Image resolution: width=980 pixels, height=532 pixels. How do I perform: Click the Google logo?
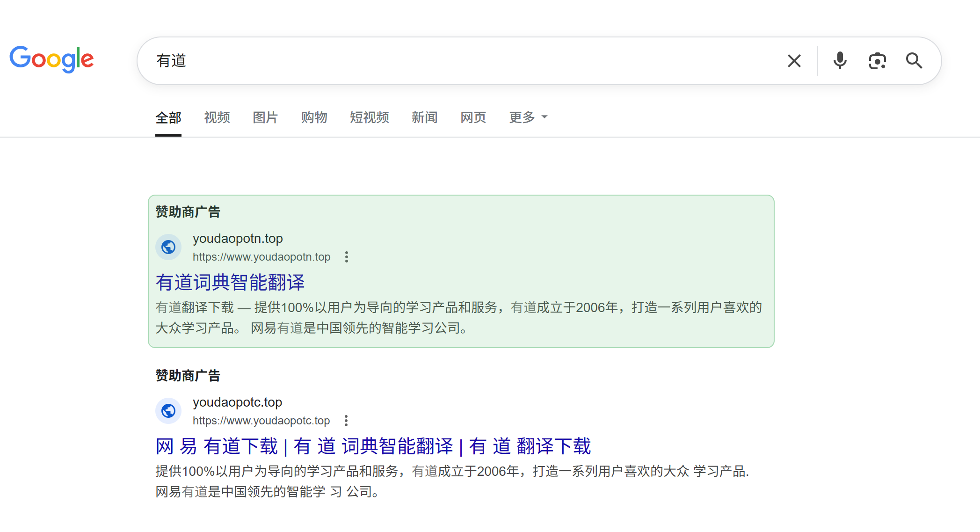point(51,60)
